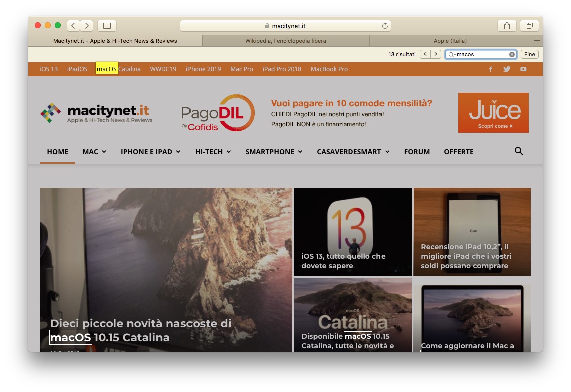The width and height of the screenshot is (571, 392).
Task: Switch to the Wikipedia tab
Action: click(x=286, y=40)
